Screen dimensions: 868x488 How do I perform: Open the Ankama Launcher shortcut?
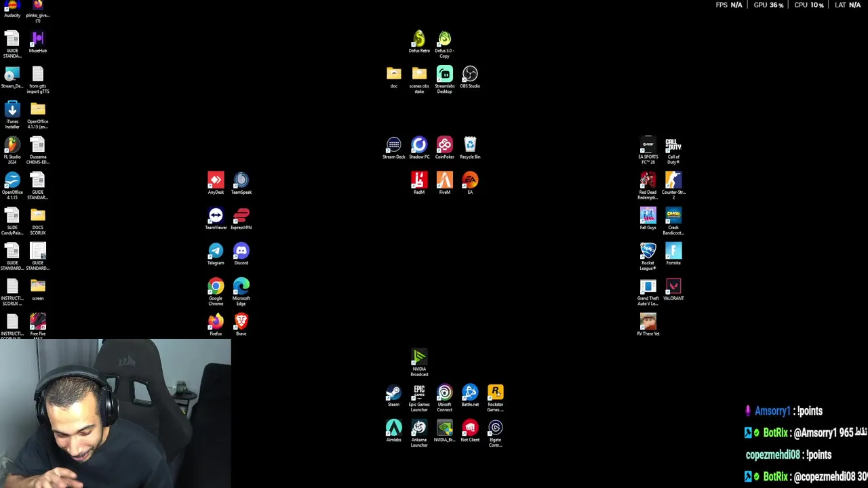click(x=419, y=434)
